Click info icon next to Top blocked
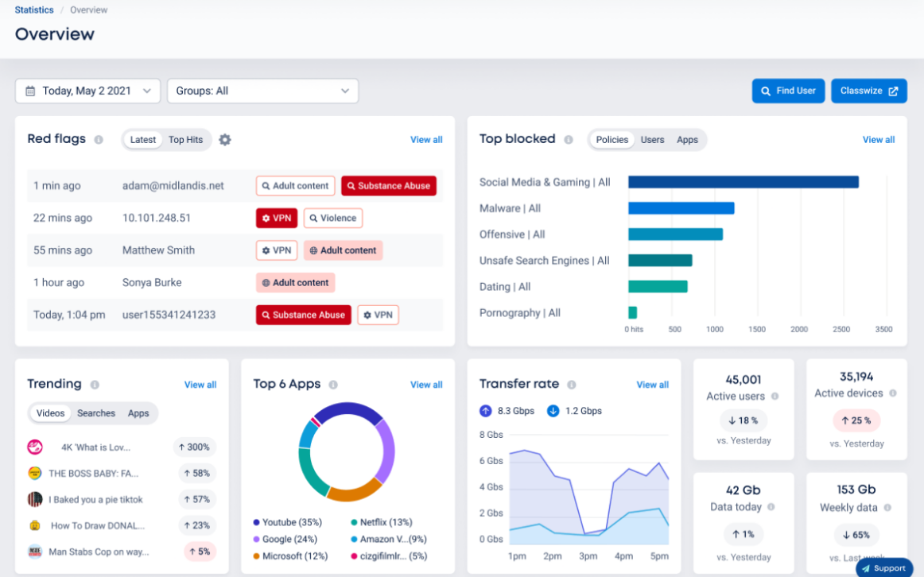 pos(569,140)
